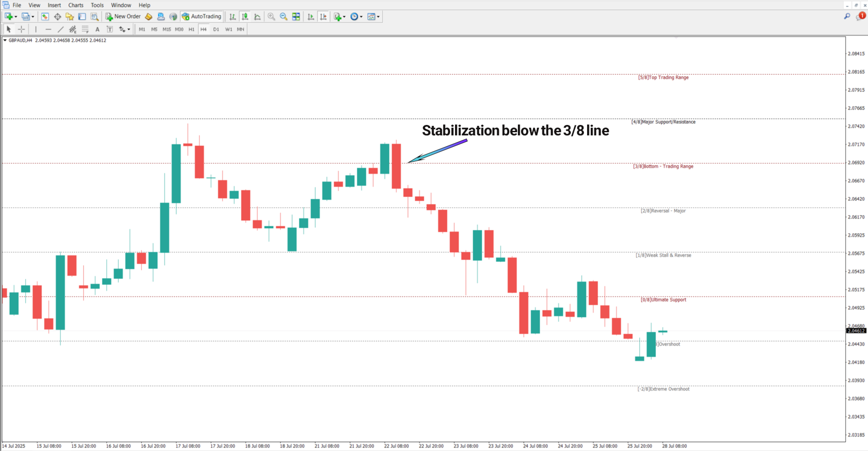This screenshot has width=868, height=451.
Task: Select the H4 timeframe
Action: [204, 29]
